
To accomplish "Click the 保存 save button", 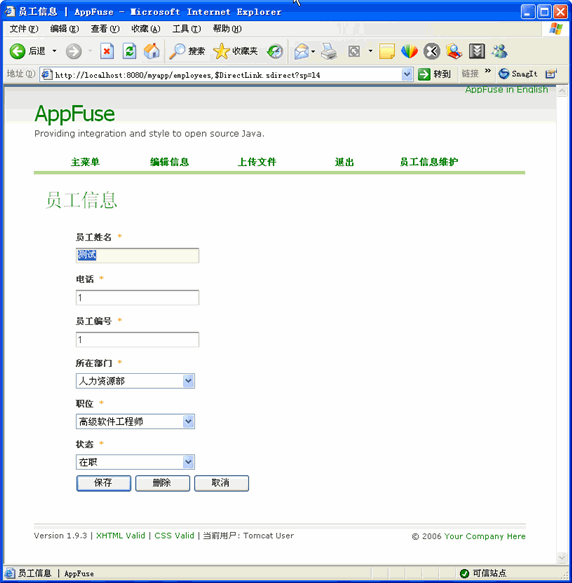I will 103,483.
